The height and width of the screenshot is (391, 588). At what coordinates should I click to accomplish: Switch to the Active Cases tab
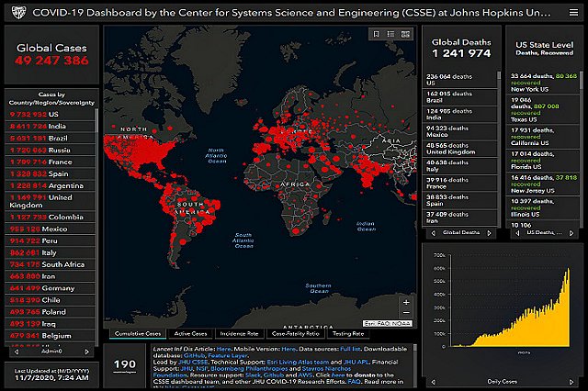point(191,333)
